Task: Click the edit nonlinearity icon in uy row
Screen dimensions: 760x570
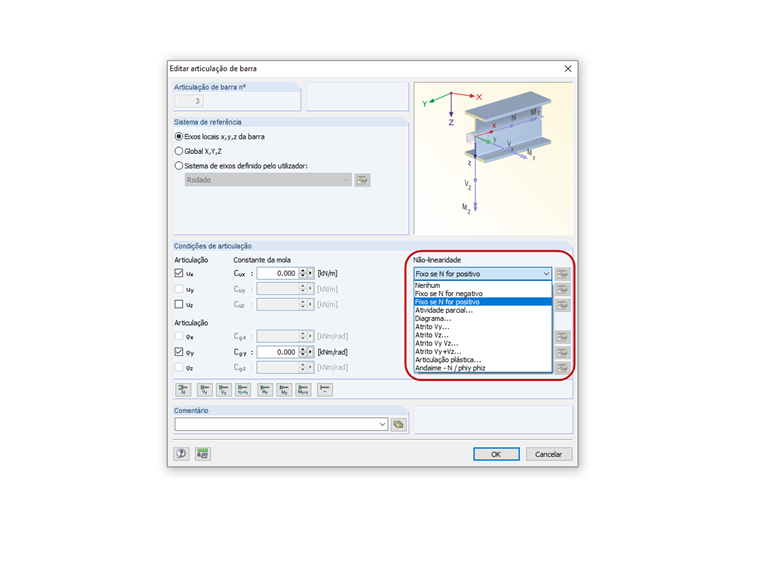Action: [562, 289]
